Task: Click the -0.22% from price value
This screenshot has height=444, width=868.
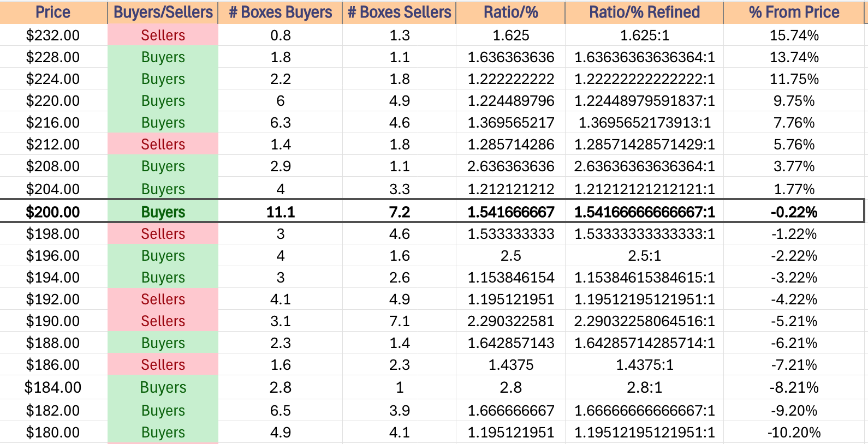Action: tap(794, 212)
